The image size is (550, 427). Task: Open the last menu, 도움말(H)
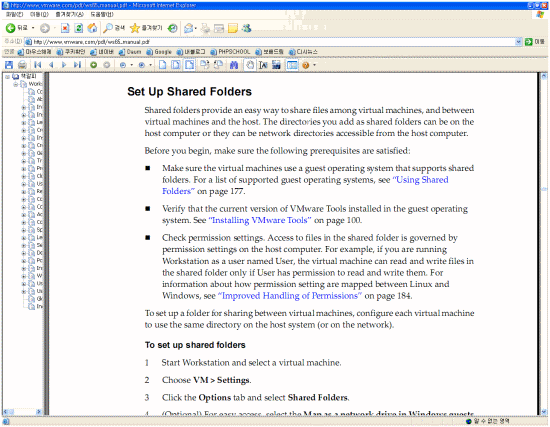[102, 14]
